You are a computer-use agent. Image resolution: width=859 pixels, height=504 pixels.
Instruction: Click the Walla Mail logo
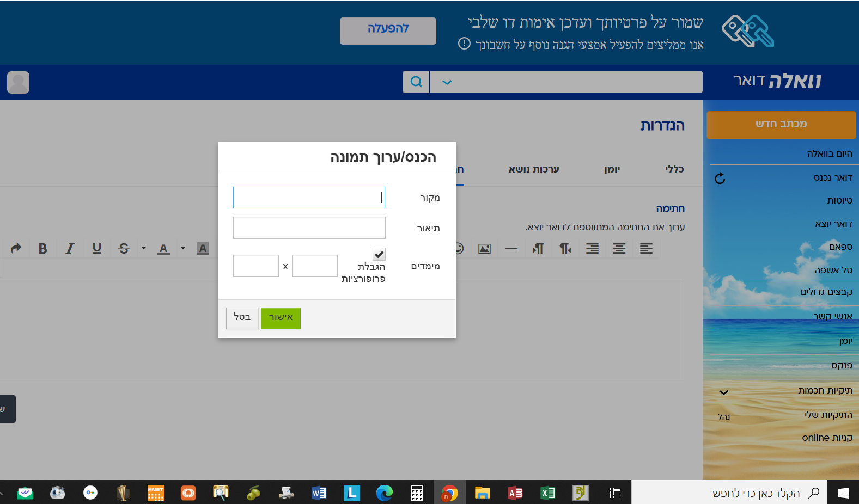[x=777, y=81]
